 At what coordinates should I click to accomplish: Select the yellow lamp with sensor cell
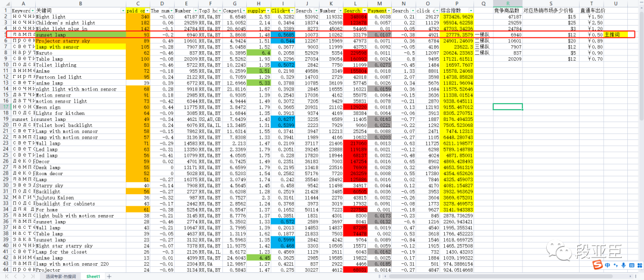pyautogui.click(x=80, y=47)
